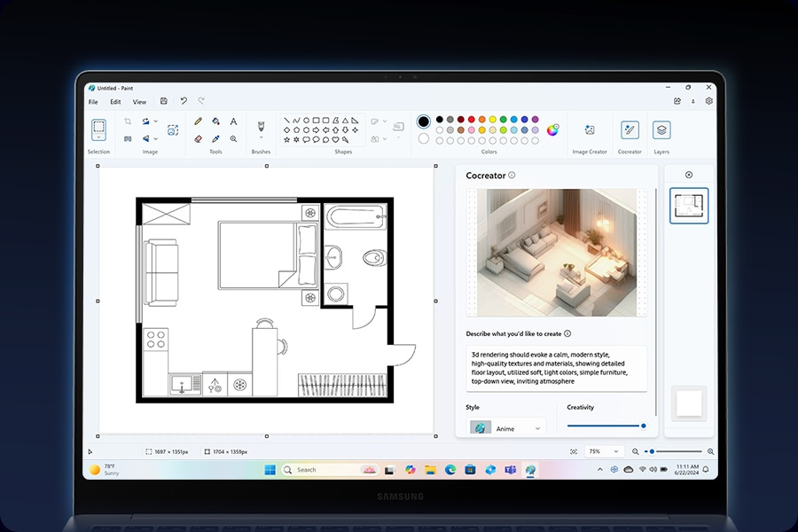Click the Save icon
Screen dimensions: 798x532
164,101
